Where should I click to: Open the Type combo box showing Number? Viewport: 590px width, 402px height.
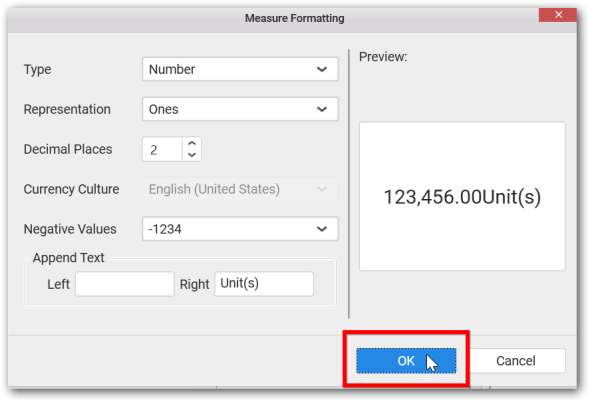tap(240, 69)
